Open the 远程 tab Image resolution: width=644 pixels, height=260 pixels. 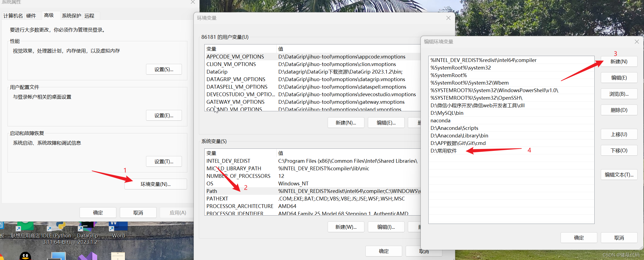(x=89, y=16)
